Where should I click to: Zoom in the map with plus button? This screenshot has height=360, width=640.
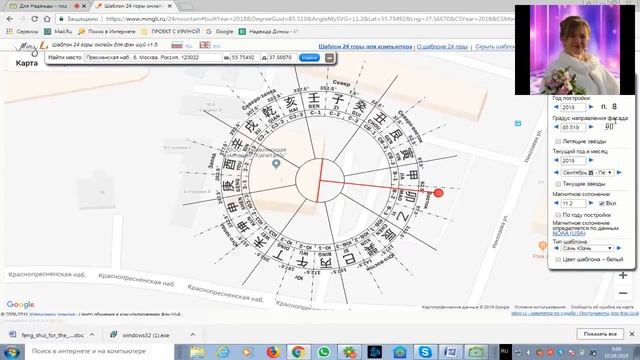point(623,276)
